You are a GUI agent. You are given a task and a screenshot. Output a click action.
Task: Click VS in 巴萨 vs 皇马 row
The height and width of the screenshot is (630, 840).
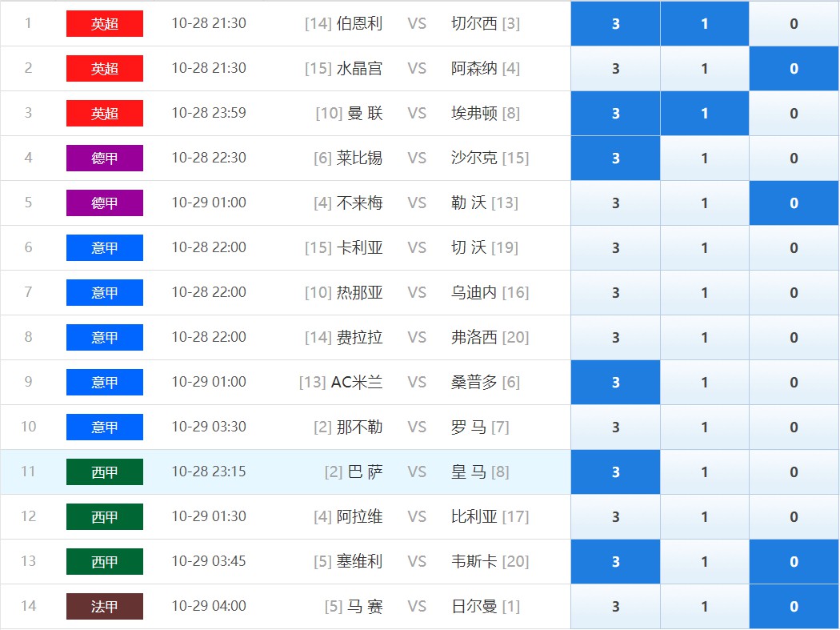[417, 471]
